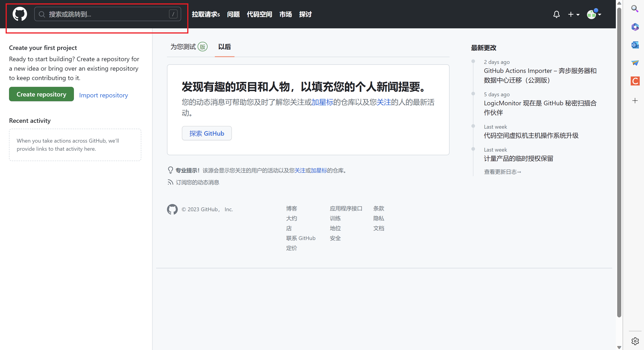Open 代码空间 in the top navigation
The height and width of the screenshot is (350, 644).
259,14
